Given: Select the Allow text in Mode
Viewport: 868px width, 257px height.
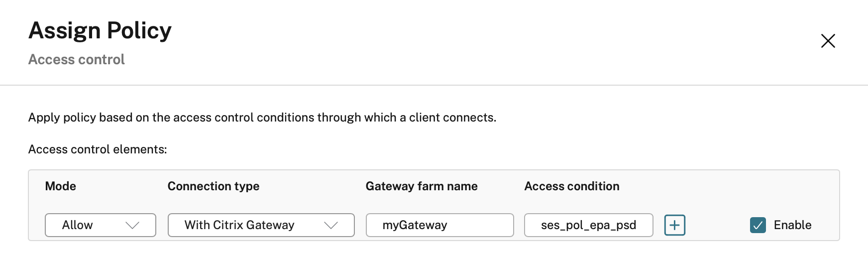Looking at the screenshot, I should [78, 225].
